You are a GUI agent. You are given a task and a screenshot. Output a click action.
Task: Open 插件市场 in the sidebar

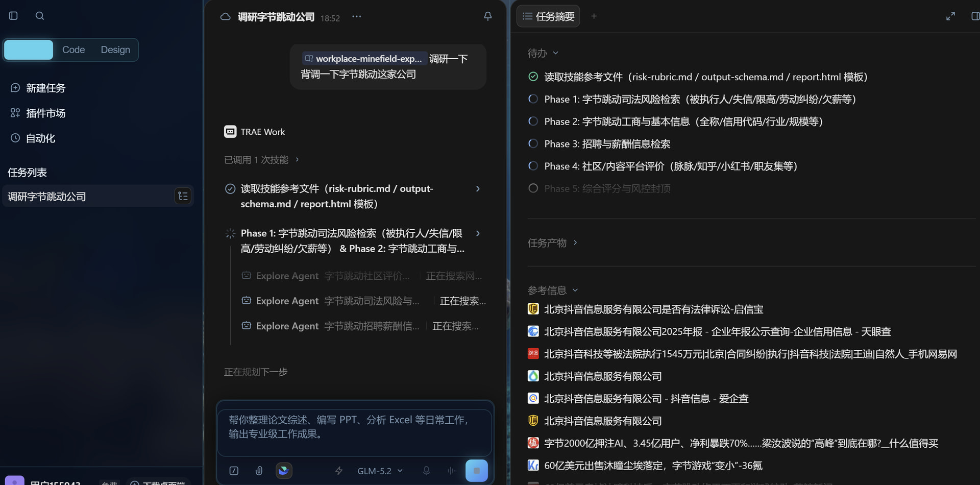pyautogui.click(x=38, y=113)
